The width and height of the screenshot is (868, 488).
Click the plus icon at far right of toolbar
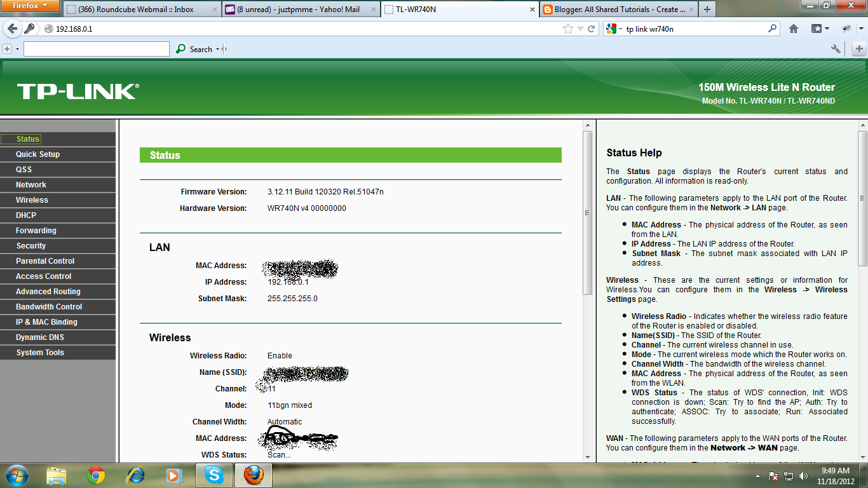click(859, 49)
